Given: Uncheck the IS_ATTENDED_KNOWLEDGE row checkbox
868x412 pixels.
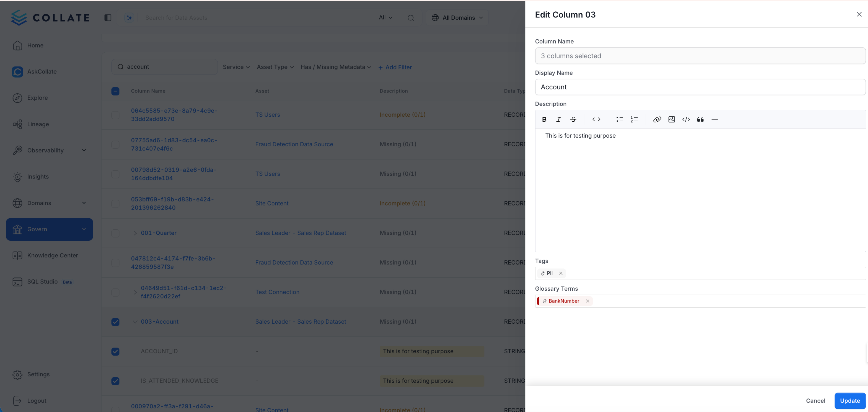Looking at the screenshot, I should click(x=116, y=381).
